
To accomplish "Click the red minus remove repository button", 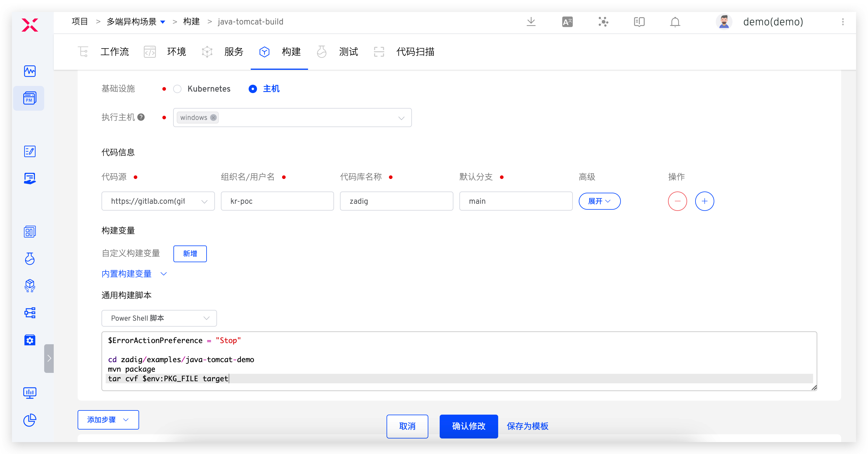I will tap(677, 201).
